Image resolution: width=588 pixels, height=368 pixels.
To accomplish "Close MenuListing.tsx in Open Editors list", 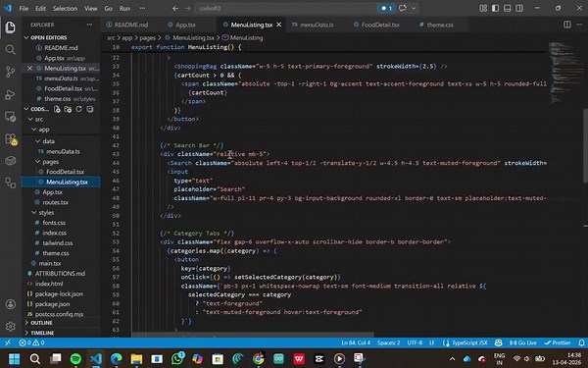I will coord(29,68).
